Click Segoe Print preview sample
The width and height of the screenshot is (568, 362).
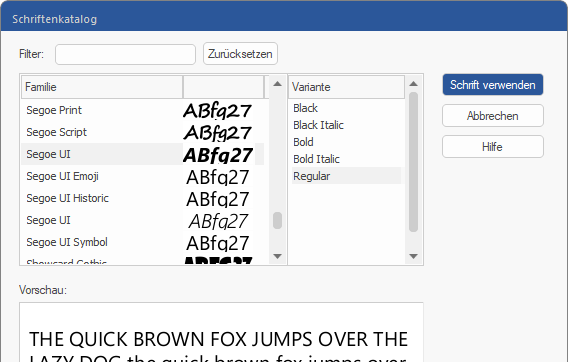[217, 111]
